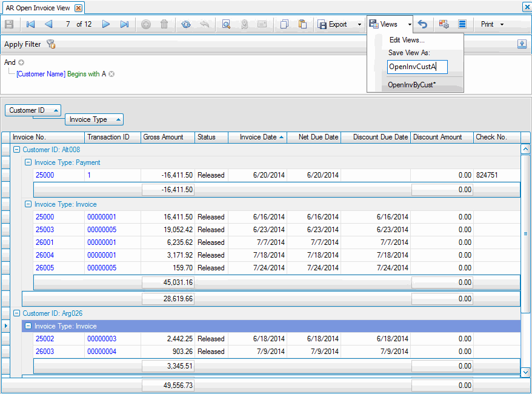The height and width of the screenshot is (394, 532).
Task: Click the paste clipboard icon
Action: point(302,24)
